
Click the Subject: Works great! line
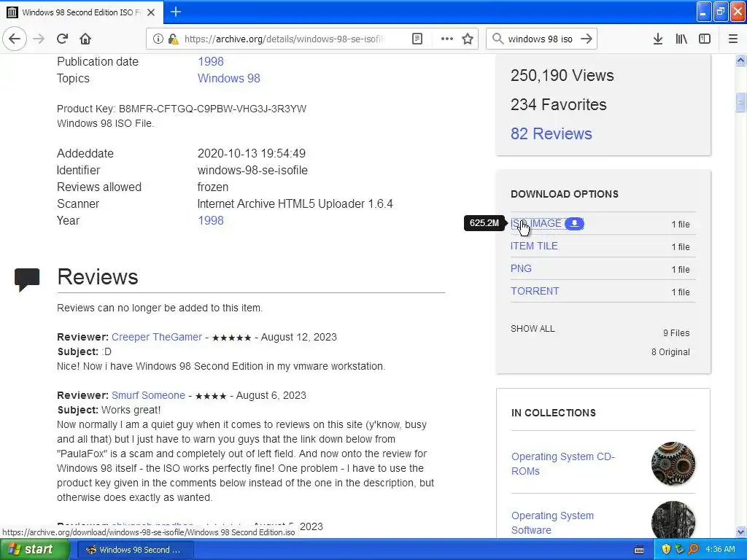(x=109, y=410)
